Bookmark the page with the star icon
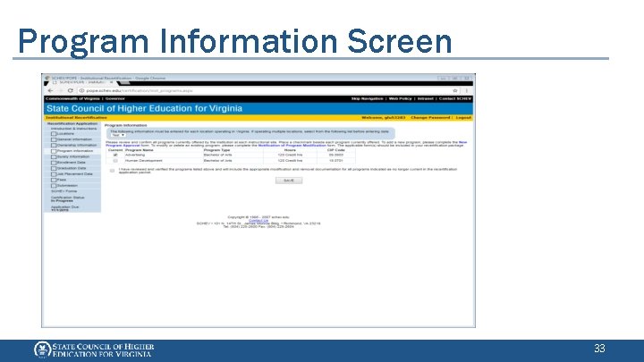 tap(455, 90)
